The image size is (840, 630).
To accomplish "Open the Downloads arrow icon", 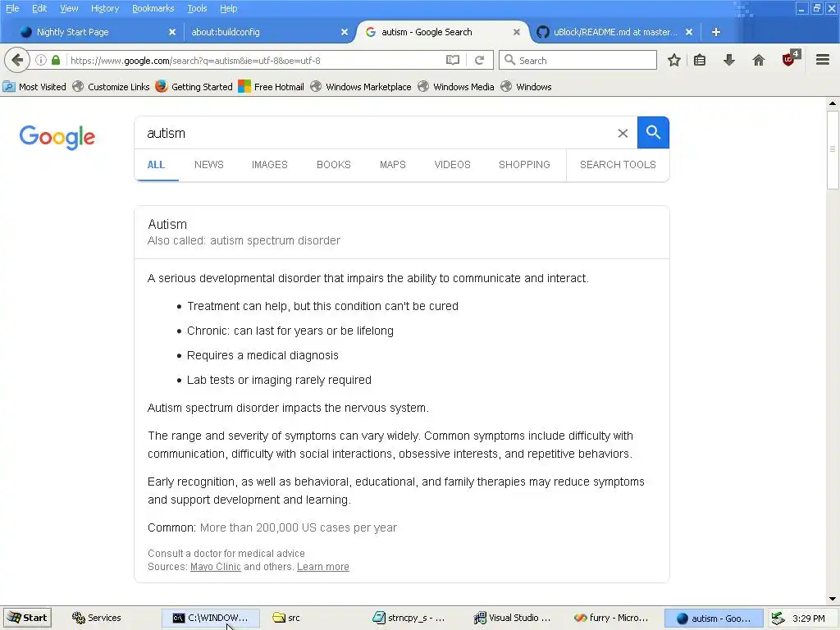I will pyautogui.click(x=729, y=60).
